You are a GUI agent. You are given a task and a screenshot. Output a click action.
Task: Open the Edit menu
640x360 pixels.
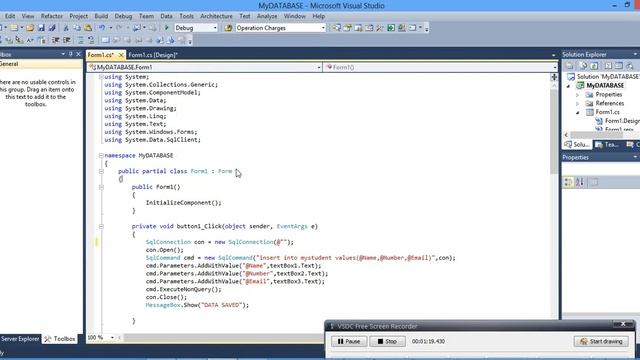pos(10,16)
